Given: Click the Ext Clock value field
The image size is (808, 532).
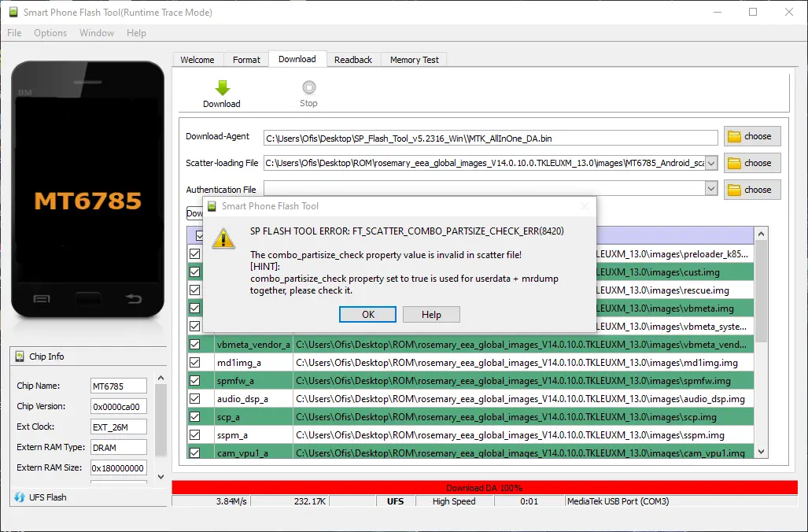Looking at the screenshot, I should (x=119, y=427).
